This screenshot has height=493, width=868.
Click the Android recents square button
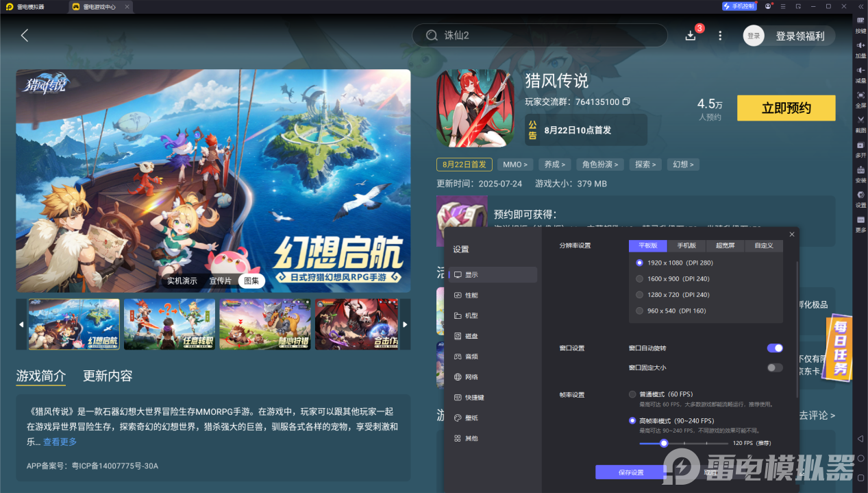[860, 477]
